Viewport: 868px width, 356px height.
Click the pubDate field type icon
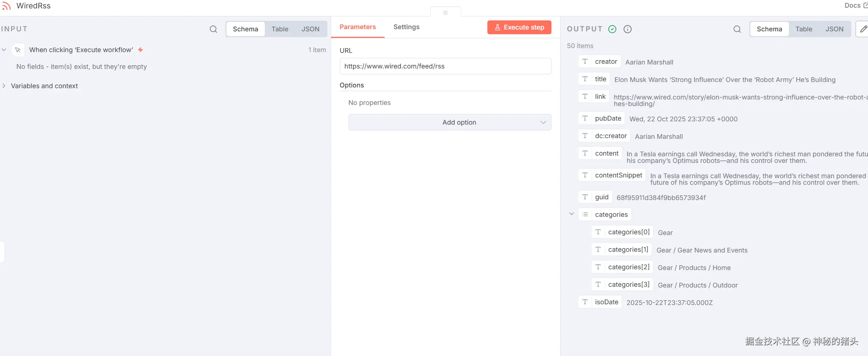[585, 118]
